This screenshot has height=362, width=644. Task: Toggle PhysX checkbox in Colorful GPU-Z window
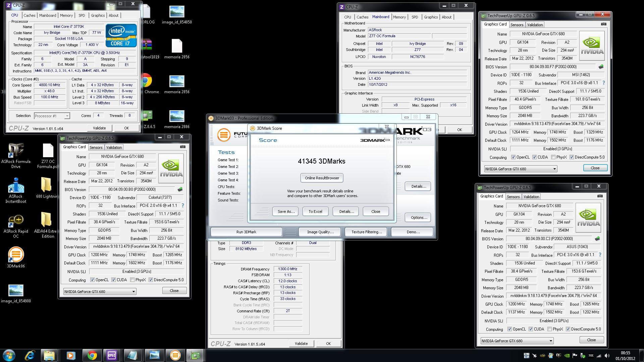click(132, 280)
